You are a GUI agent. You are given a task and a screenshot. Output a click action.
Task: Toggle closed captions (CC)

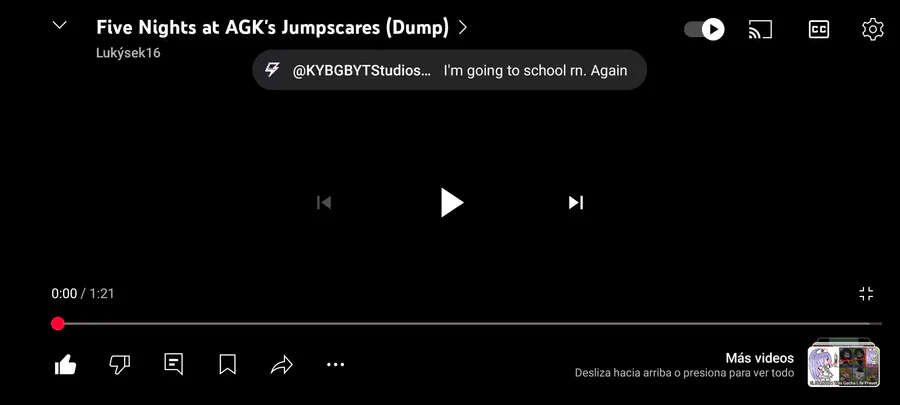click(x=818, y=29)
